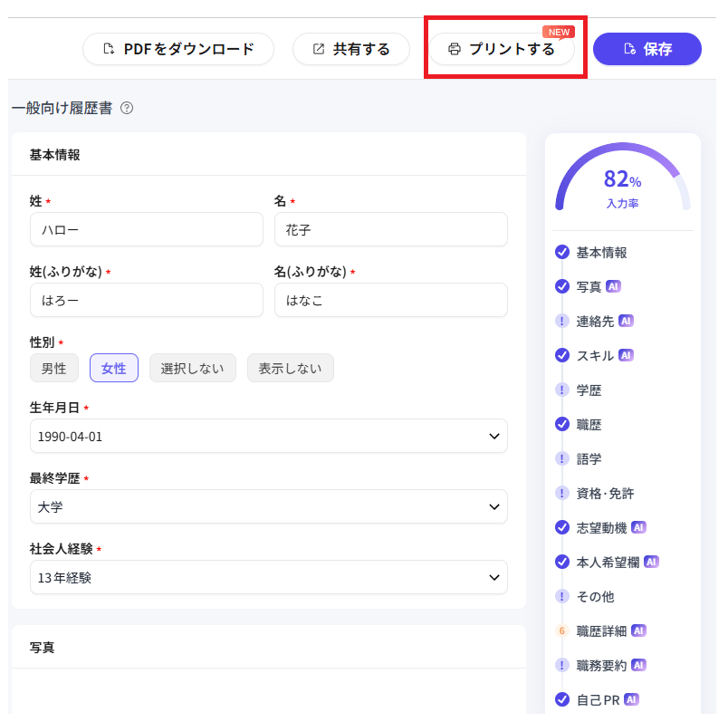
Task: Select 男性 gender option
Action: click(x=54, y=368)
